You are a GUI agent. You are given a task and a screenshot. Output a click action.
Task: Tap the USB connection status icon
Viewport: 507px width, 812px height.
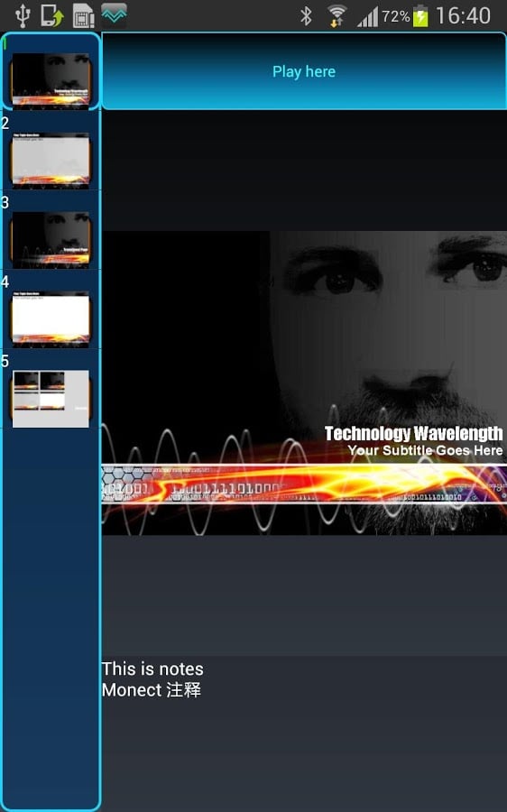[23, 15]
